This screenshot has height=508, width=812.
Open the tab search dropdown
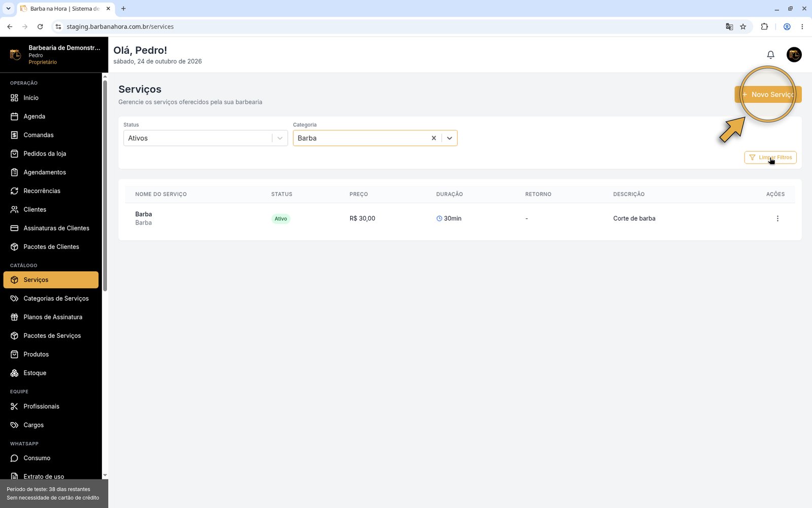tap(8, 9)
